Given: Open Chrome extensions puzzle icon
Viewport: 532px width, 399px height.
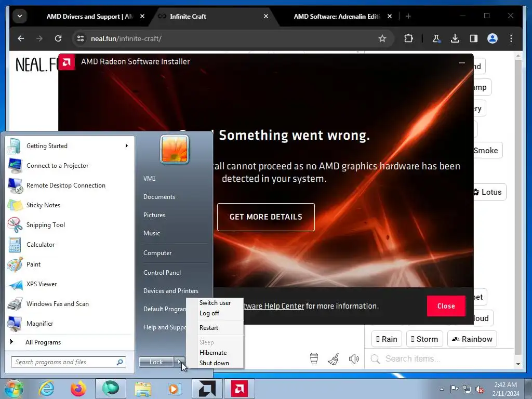Looking at the screenshot, I should 408,38.
